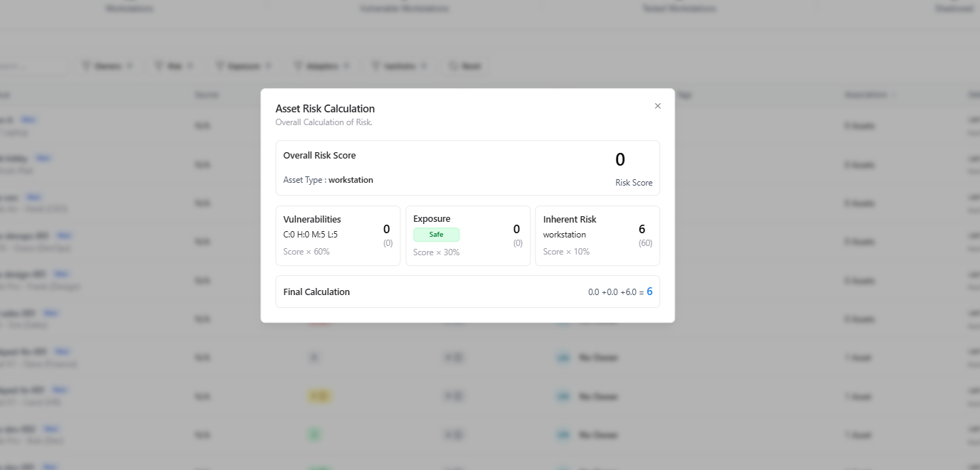Select the Inherent Risk workstation card
This screenshot has height=470, width=980.
(x=597, y=235)
